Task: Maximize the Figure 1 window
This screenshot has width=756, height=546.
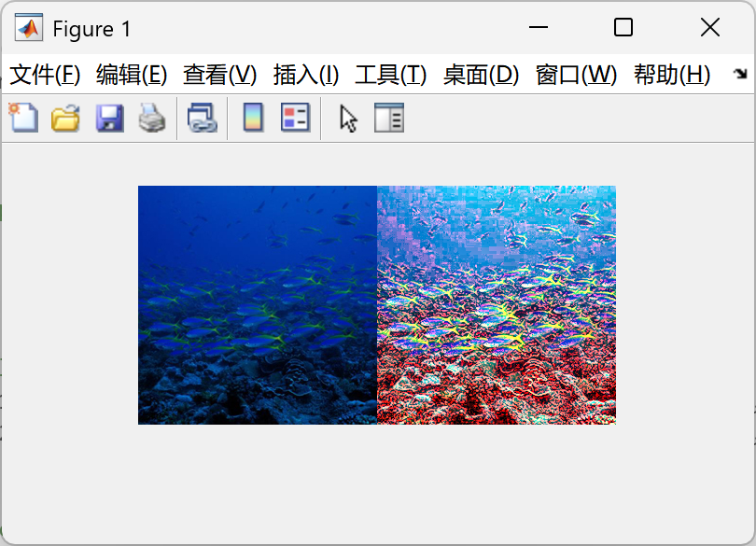Action: [623, 27]
